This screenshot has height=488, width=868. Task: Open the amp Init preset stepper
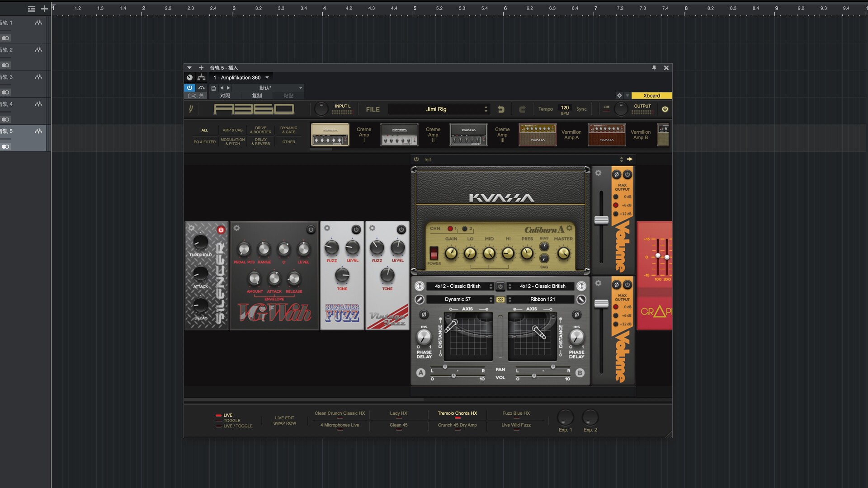pyautogui.click(x=621, y=159)
